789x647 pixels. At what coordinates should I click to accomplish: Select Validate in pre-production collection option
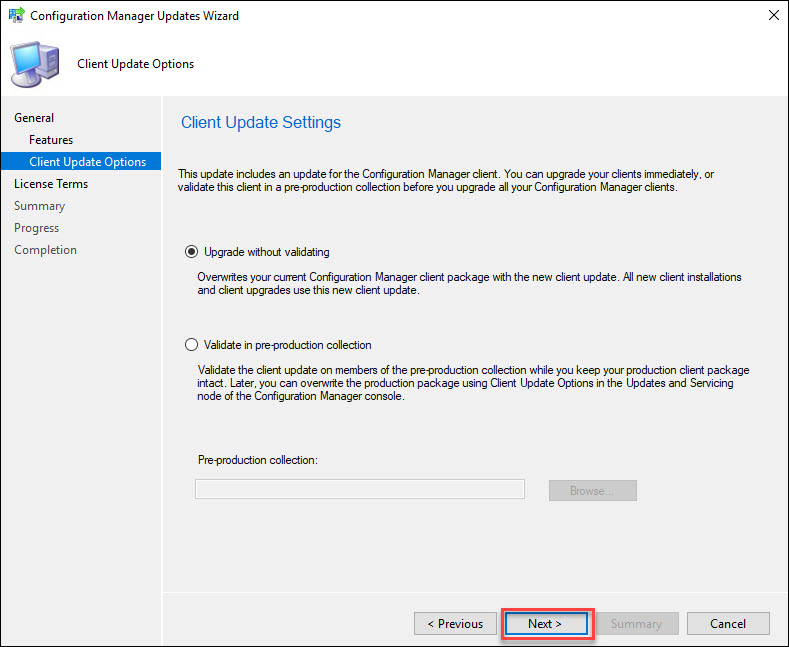(x=191, y=345)
